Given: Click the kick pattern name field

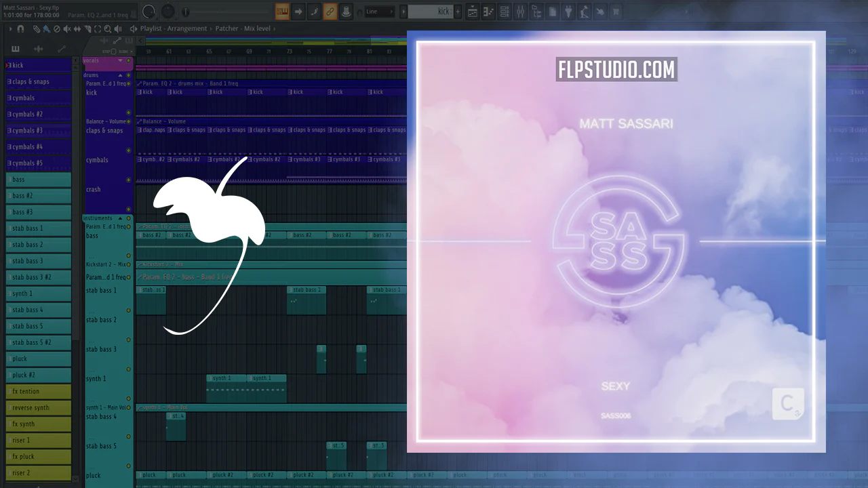Looking at the screenshot, I should [x=431, y=12].
